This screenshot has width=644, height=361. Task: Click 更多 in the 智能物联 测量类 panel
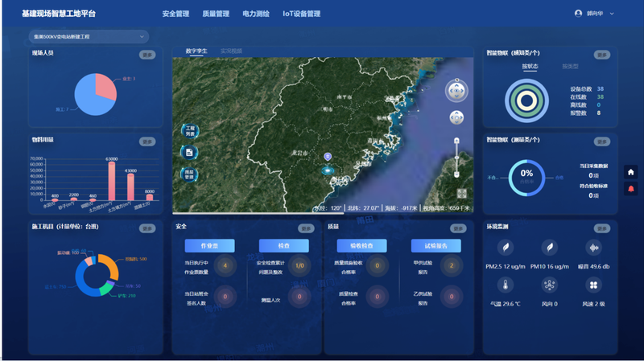(x=601, y=142)
